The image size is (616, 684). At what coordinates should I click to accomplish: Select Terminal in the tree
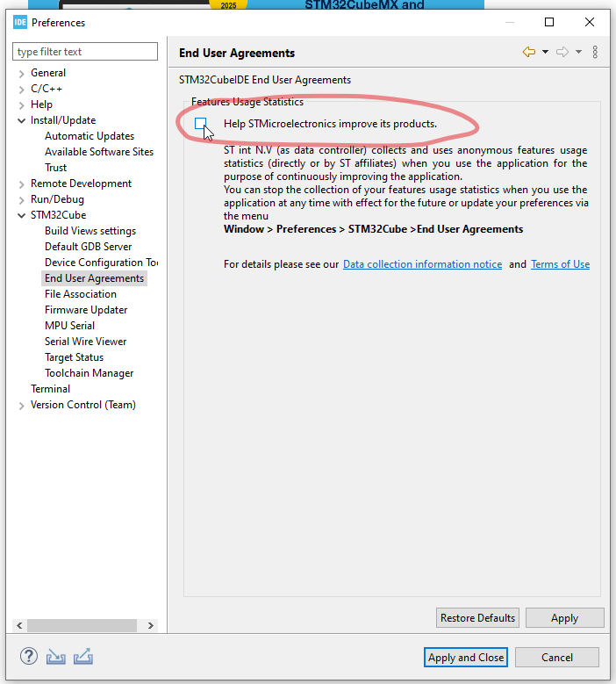tap(50, 389)
